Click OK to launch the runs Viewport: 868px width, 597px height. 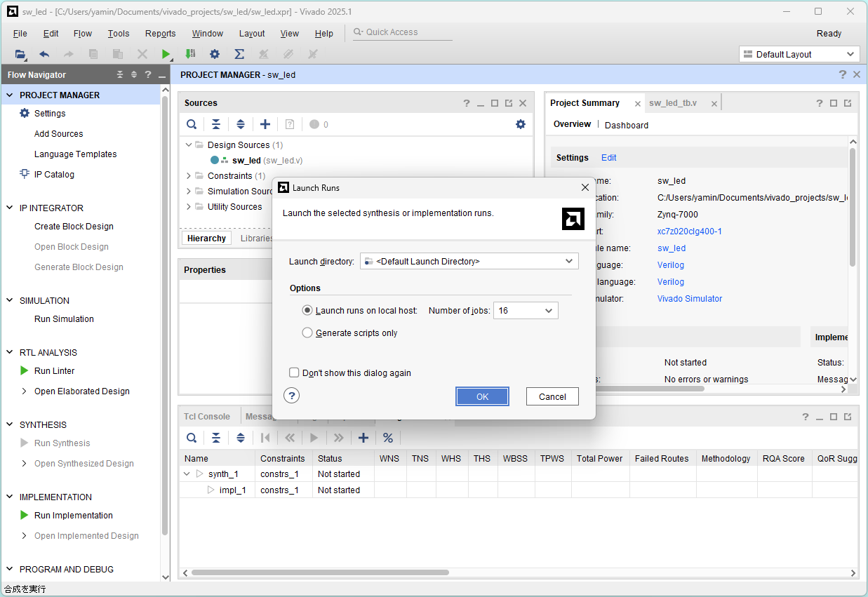482,396
